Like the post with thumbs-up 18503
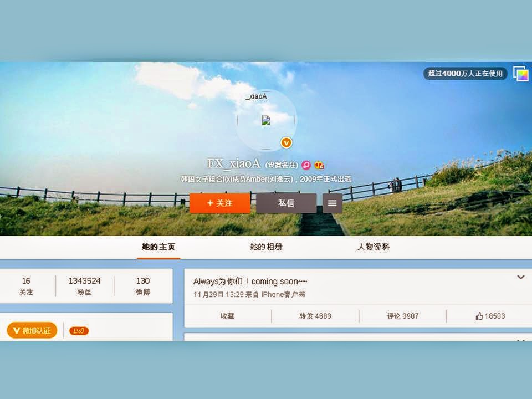The width and height of the screenshot is (532, 399). (490, 316)
